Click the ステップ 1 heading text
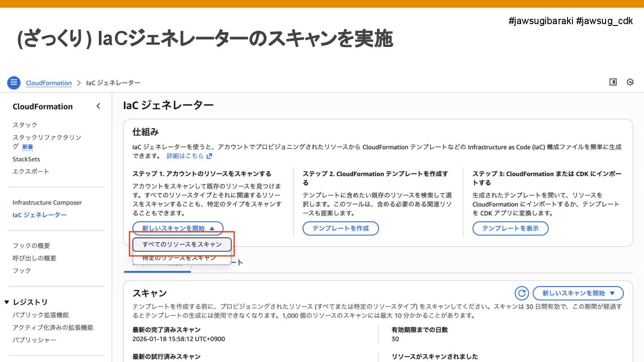The height and width of the screenshot is (362, 644). (202, 174)
